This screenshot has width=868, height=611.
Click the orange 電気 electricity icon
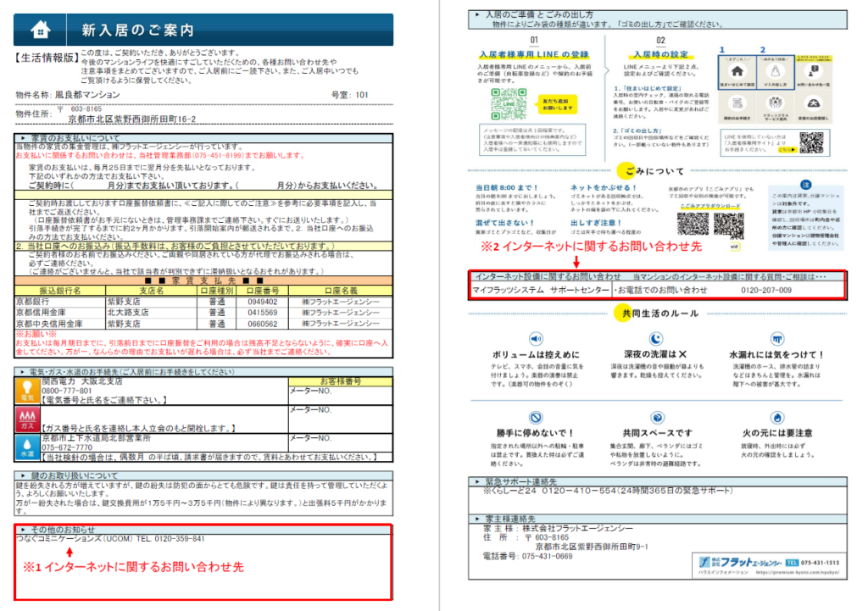tap(27, 390)
